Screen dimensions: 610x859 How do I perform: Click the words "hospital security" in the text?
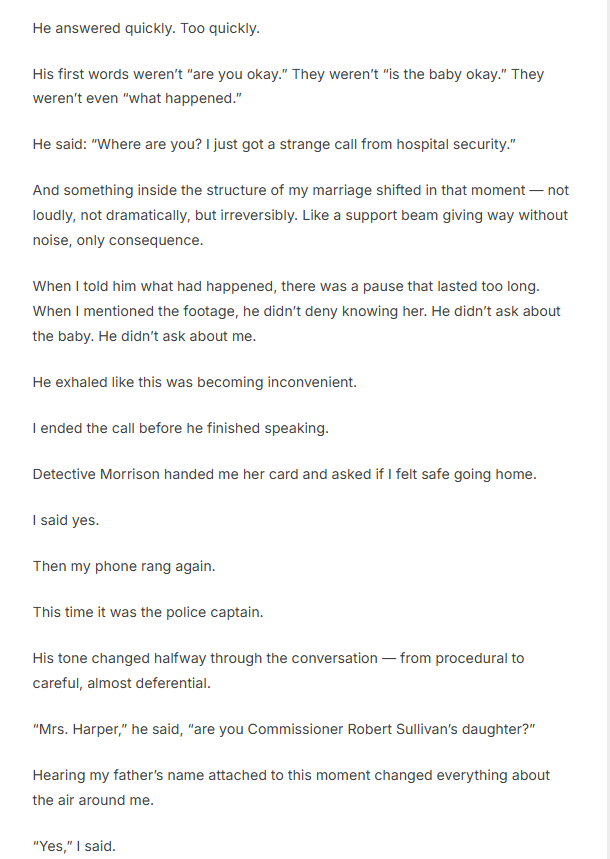(453, 145)
